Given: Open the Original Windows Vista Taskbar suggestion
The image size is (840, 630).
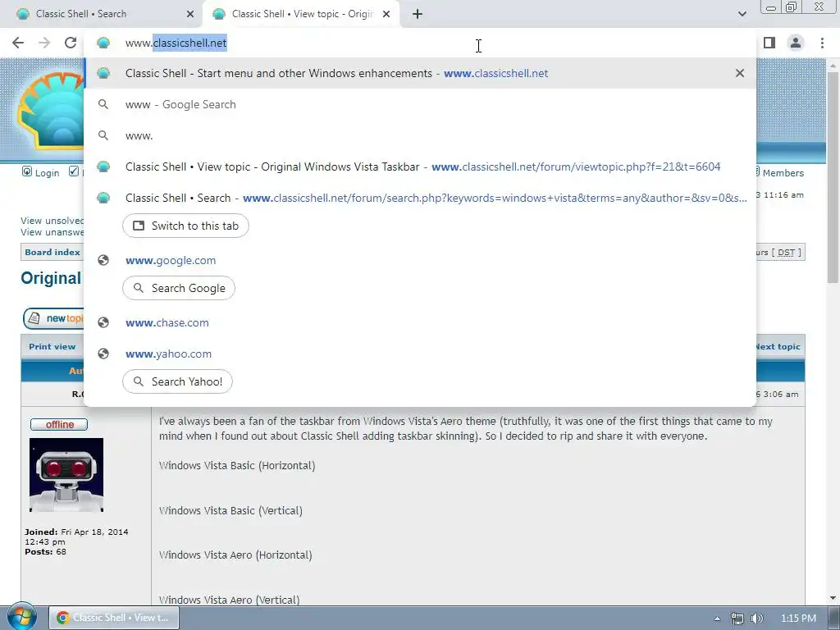Looking at the screenshot, I should (x=420, y=167).
